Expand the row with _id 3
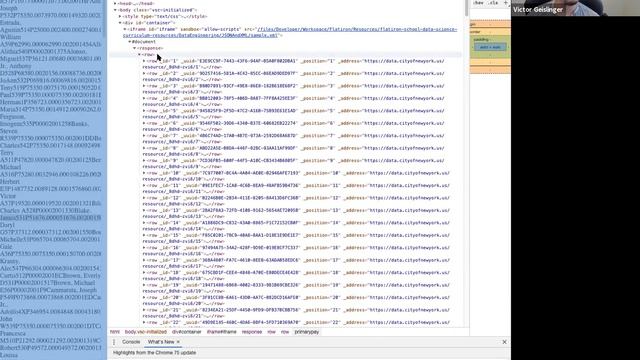This screenshot has width=640, height=360. [x=144, y=86]
